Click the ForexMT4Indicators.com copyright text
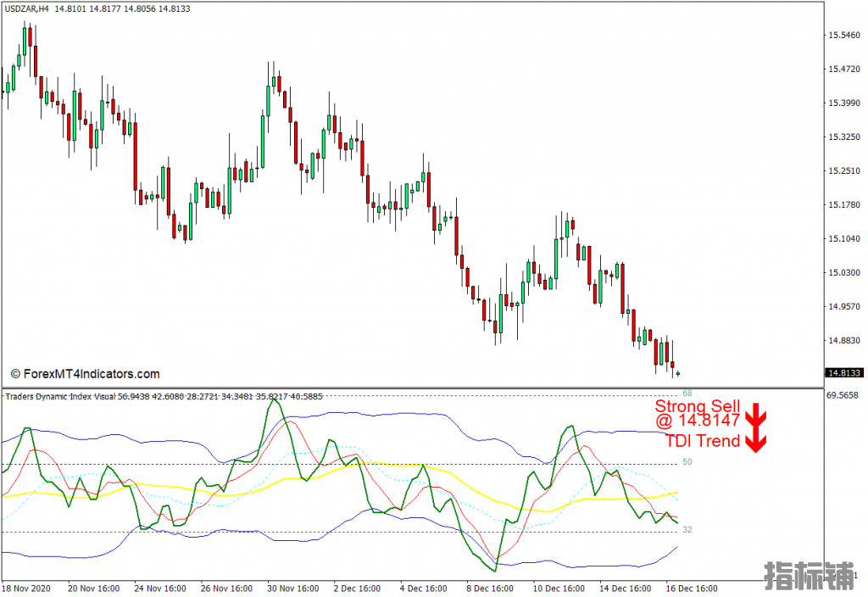Image resolution: width=868 pixels, height=597 pixels. (85, 374)
